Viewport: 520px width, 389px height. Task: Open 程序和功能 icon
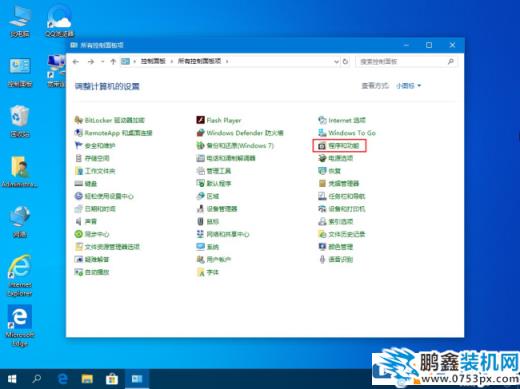(x=322, y=146)
